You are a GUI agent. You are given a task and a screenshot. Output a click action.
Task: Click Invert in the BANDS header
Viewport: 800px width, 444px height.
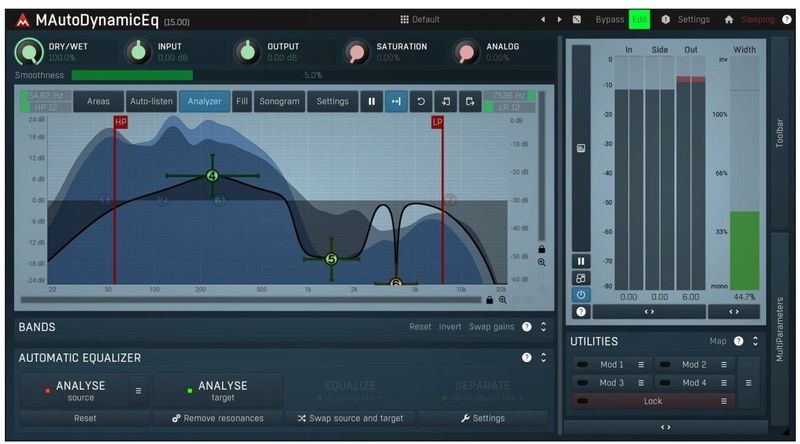[450, 327]
